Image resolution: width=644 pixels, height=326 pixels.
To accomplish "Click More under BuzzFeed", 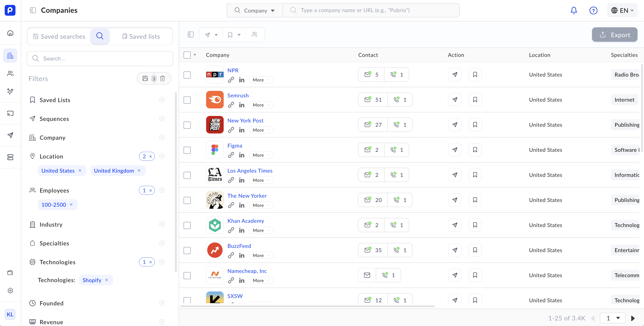I will point(261,255).
